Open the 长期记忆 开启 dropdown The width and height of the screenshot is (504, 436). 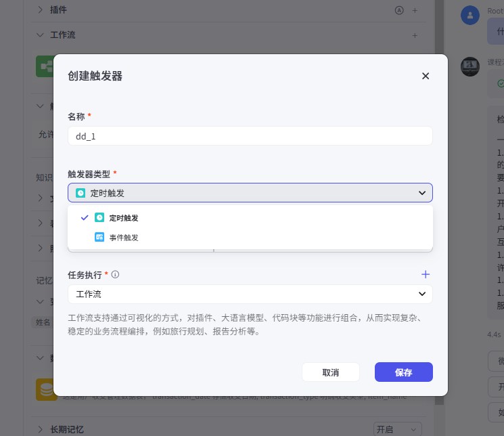pos(397,429)
